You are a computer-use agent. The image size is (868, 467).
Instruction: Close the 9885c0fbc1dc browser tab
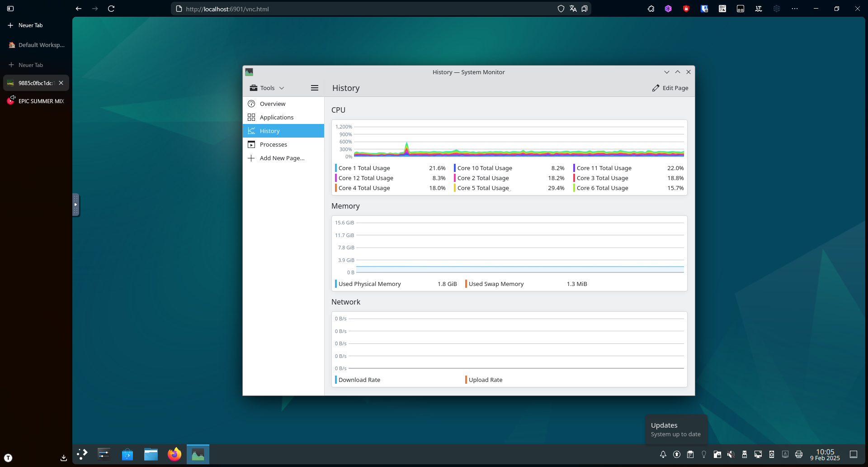tap(61, 83)
